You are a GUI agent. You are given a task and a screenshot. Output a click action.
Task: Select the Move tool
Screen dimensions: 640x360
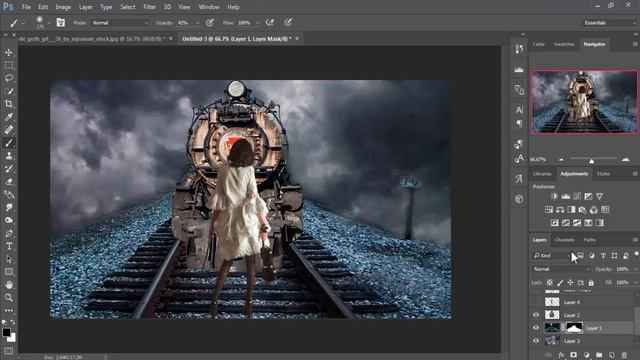9,53
